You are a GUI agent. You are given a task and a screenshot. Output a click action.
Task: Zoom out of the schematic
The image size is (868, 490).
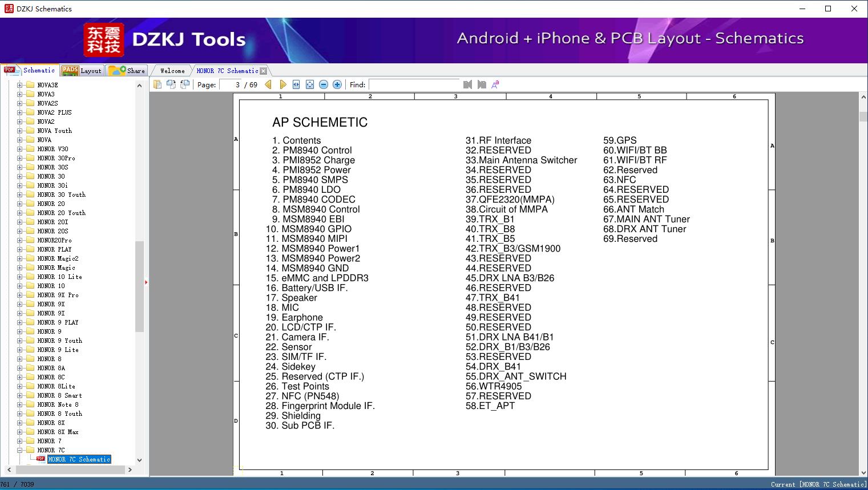coord(324,84)
